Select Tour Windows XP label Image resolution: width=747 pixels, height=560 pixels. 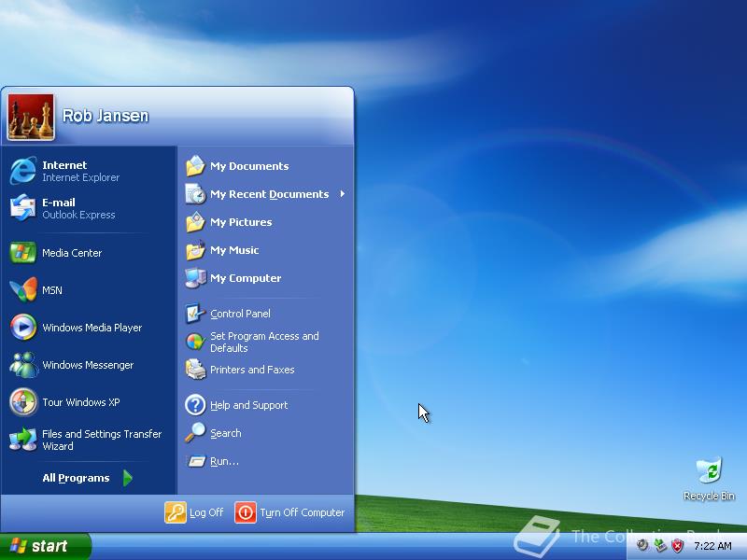(x=81, y=402)
